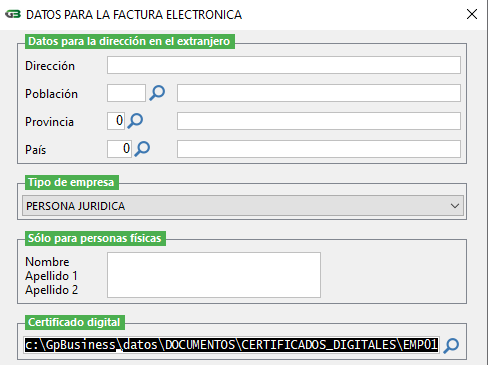488x365 pixels.
Task: Click the Provincia name field
Action: click(319, 121)
